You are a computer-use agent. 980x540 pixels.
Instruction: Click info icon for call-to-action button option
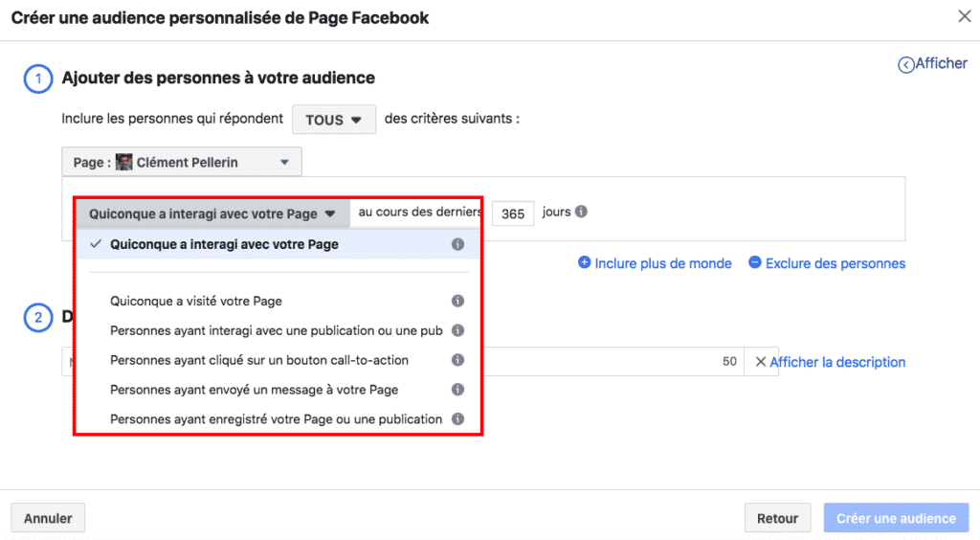click(457, 361)
